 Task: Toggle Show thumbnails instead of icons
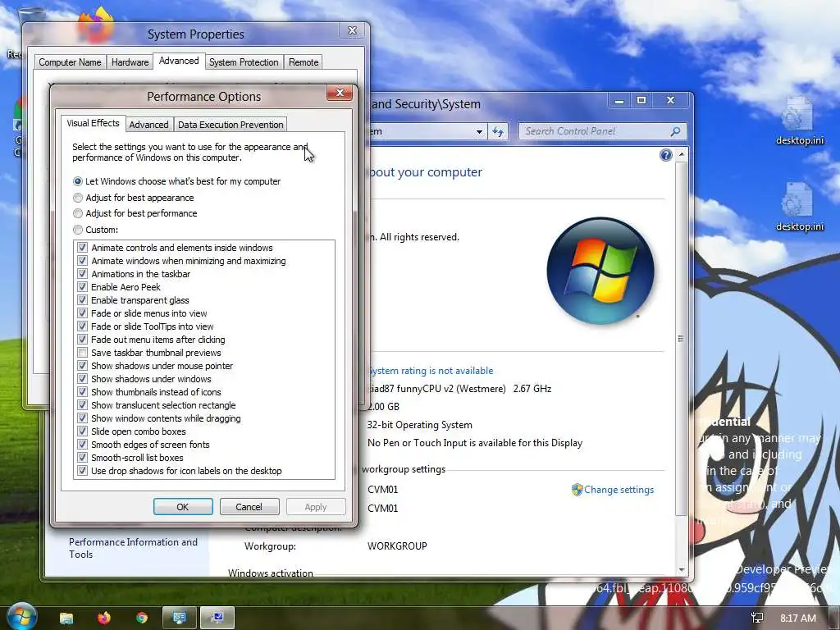pos(82,392)
